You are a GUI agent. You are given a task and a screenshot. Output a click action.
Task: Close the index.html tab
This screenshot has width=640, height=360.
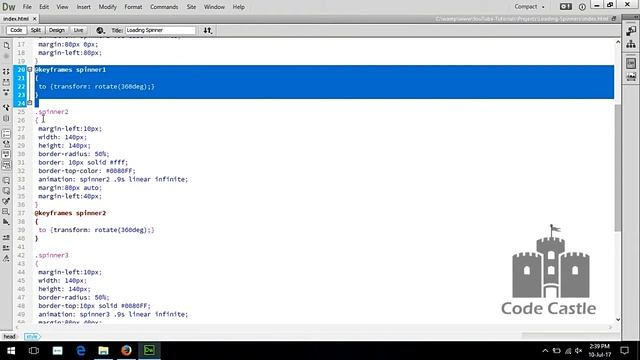tap(35, 19)
